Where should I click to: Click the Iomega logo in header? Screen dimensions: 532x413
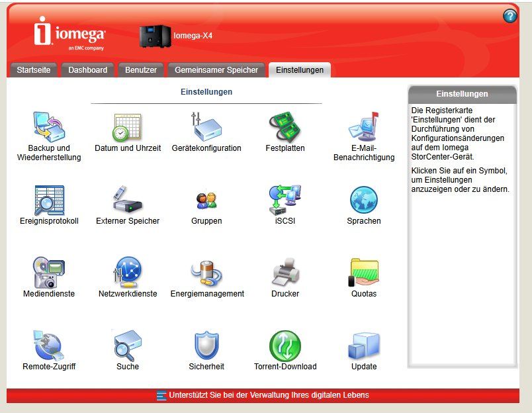[x=70, y=34]
